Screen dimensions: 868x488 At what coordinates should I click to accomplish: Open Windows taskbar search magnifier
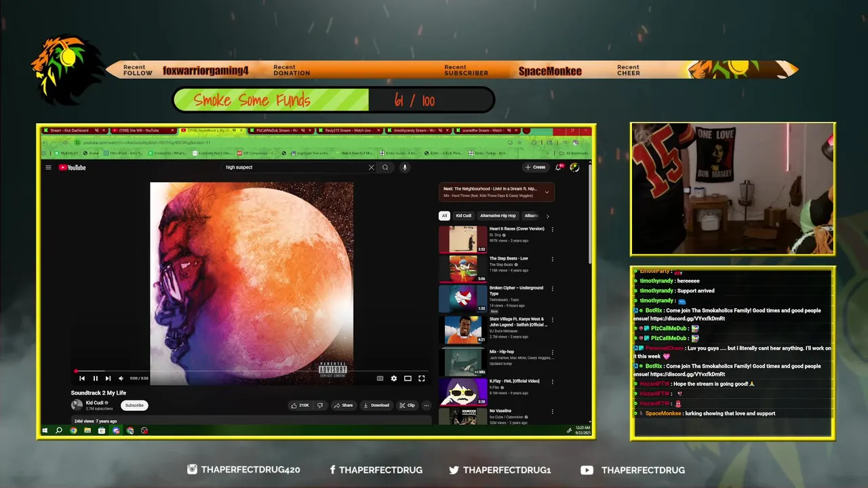59,430
